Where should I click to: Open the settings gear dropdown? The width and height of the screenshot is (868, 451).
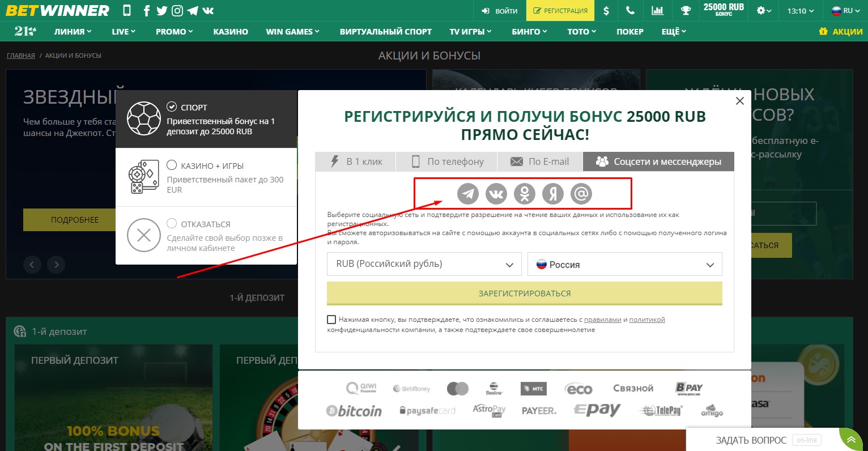click(764, 11)
